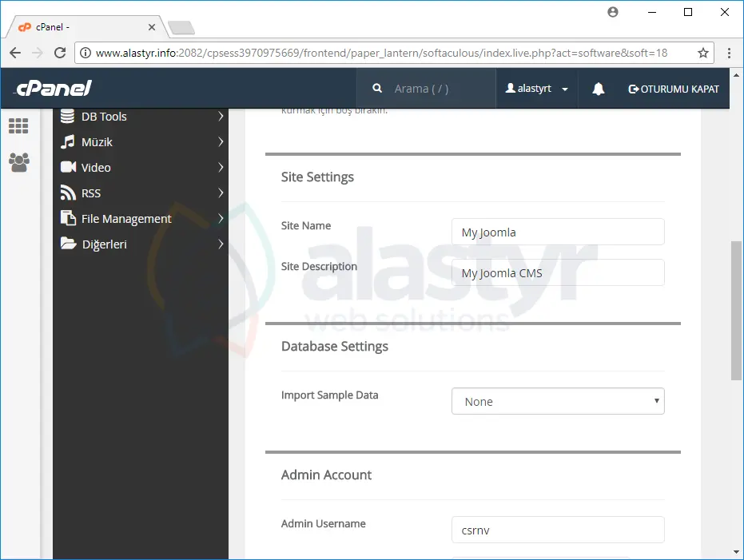The height and width of the screenshot is (560, 744).
Task: Expand the DB Tools category
Action: pyautogui.click(x=221, y=116)
